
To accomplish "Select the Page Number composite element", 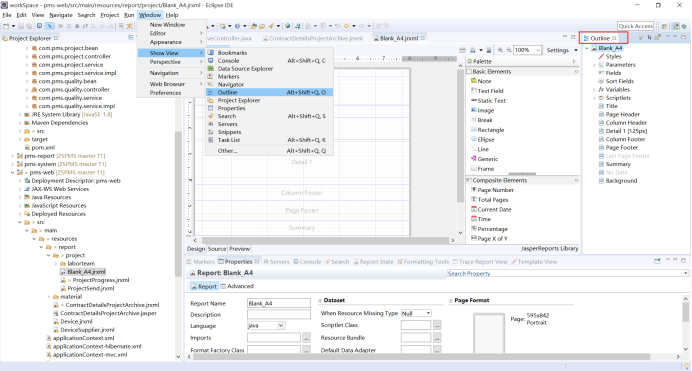I will [x=493, y=190].
